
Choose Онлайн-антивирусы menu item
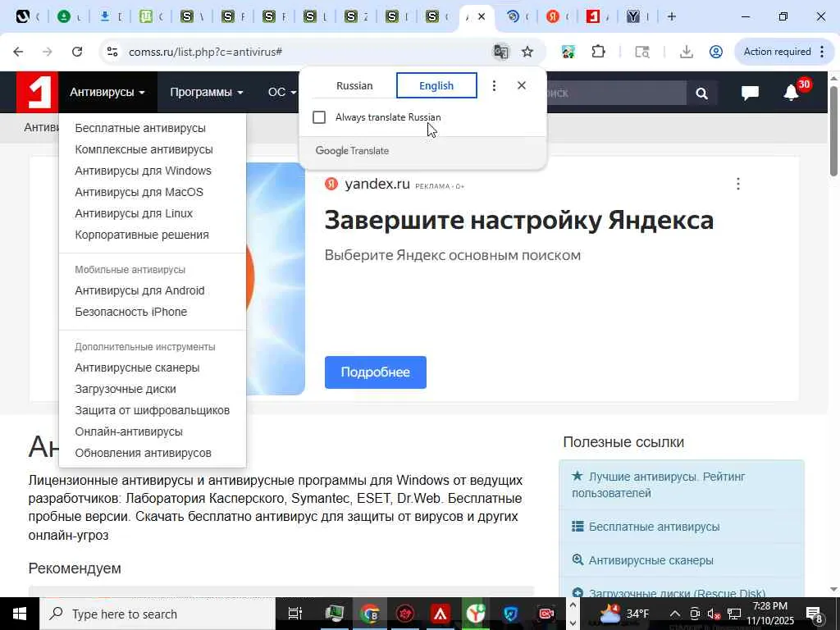click(x=129, y=431)
